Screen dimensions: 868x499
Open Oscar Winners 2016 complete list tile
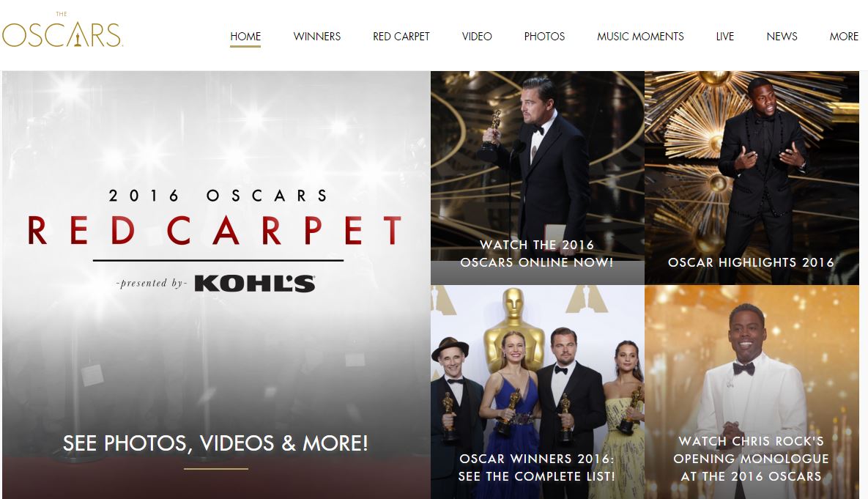537,392
